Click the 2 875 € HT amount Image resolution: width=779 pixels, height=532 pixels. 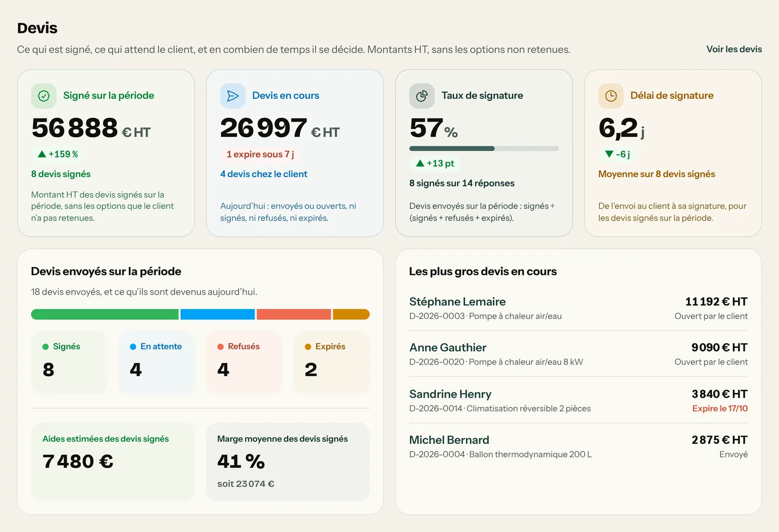pyautogui.click(x=720, y=440)
